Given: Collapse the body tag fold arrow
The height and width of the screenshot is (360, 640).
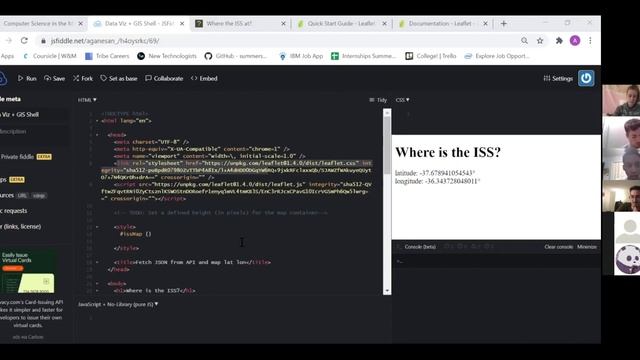Looking at the screenshot, I should [x=97, y=283].
